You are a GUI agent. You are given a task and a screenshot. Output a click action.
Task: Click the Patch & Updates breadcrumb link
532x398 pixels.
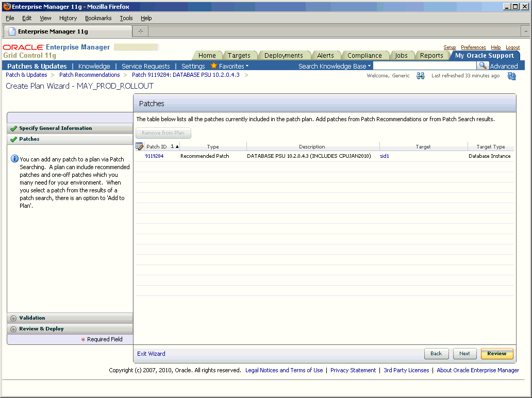tap(26, 75)
